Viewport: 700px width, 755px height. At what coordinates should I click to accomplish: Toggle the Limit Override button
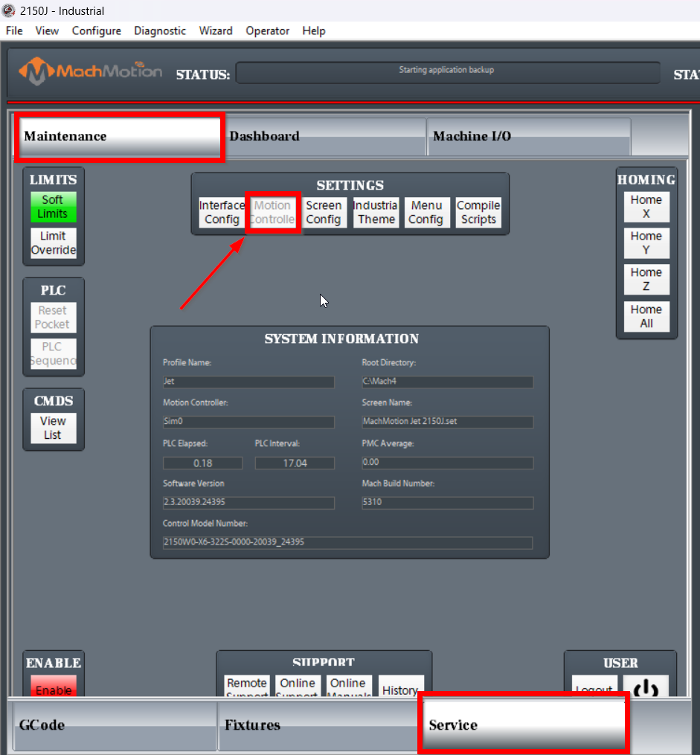pos(53,243)
